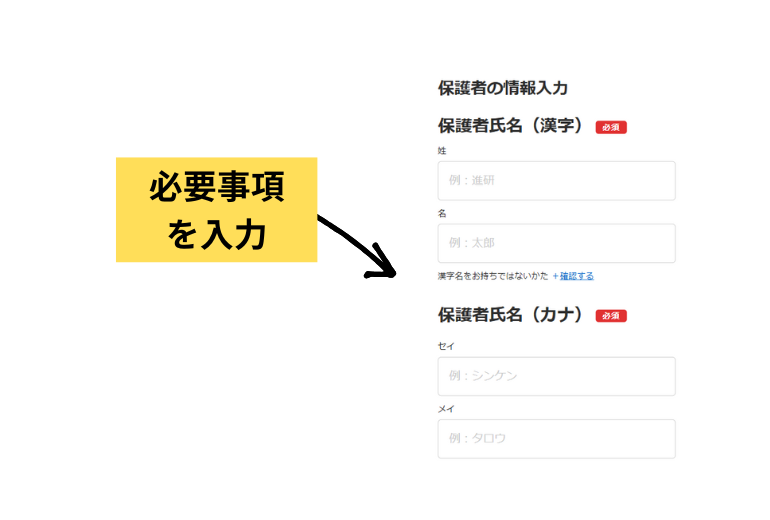Select the セイ katakana surname field

[x=556, y=376]
